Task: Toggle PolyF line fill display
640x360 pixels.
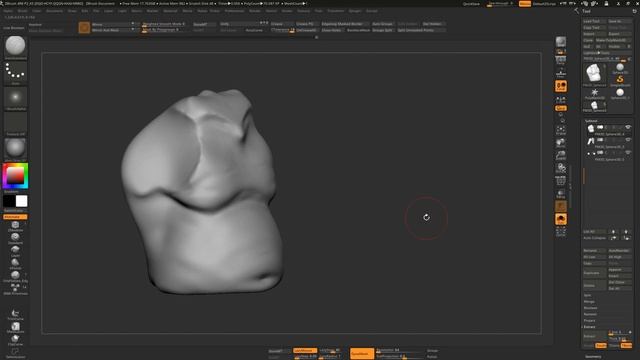Action: (x=561, y=180)
